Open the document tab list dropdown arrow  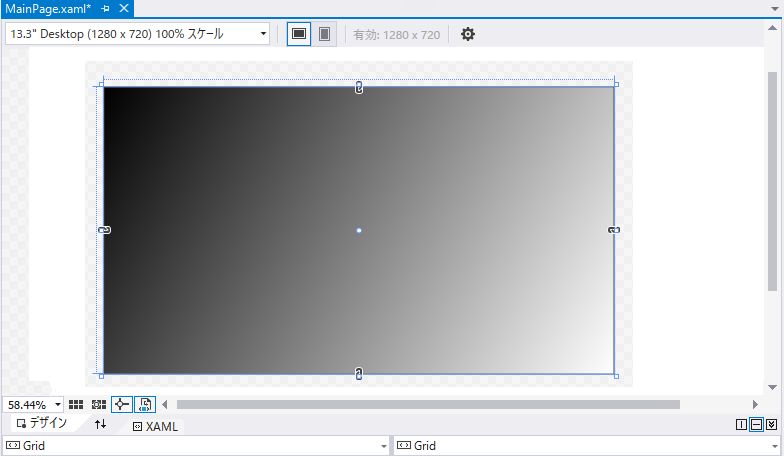774,9
